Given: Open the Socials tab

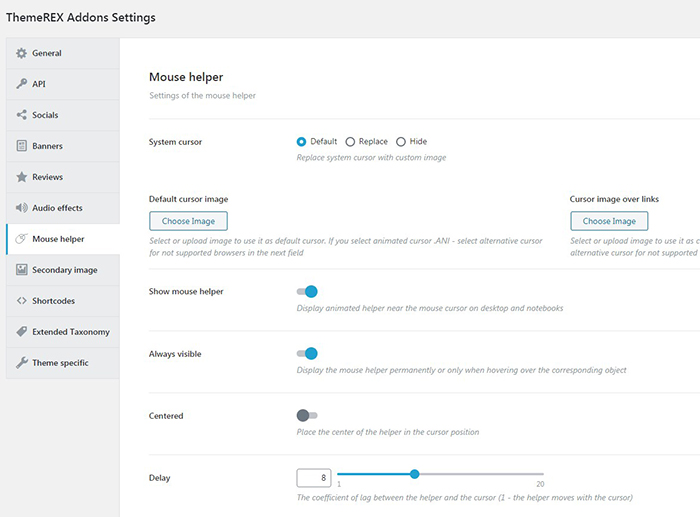Looking at the screenshot, I should [x=63, y=115].
